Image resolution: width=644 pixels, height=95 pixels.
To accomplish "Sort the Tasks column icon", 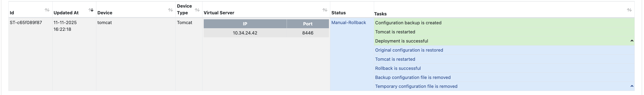I will point(629,10).
